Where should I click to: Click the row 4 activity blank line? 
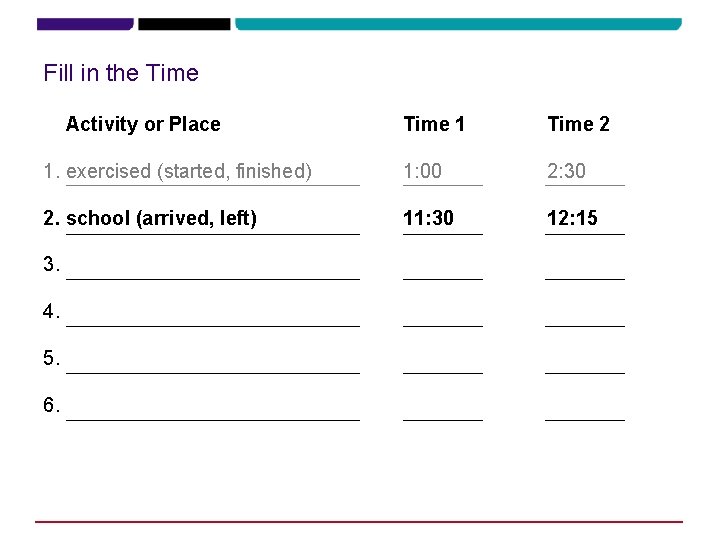coord(213,318)
